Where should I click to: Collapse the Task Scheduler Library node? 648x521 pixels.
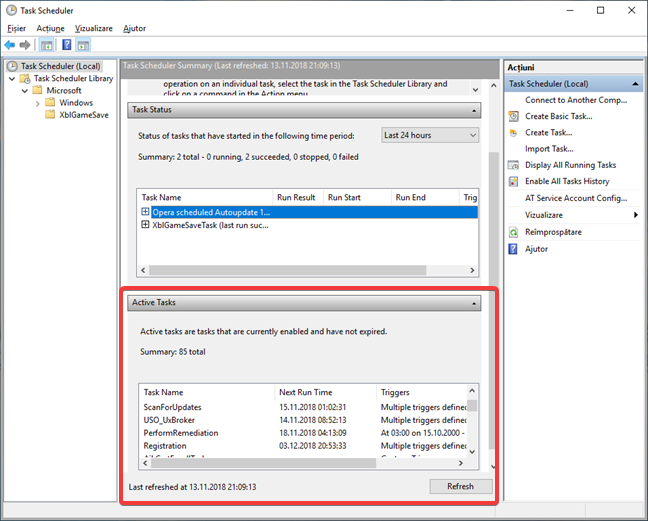(x=12, y=79)
